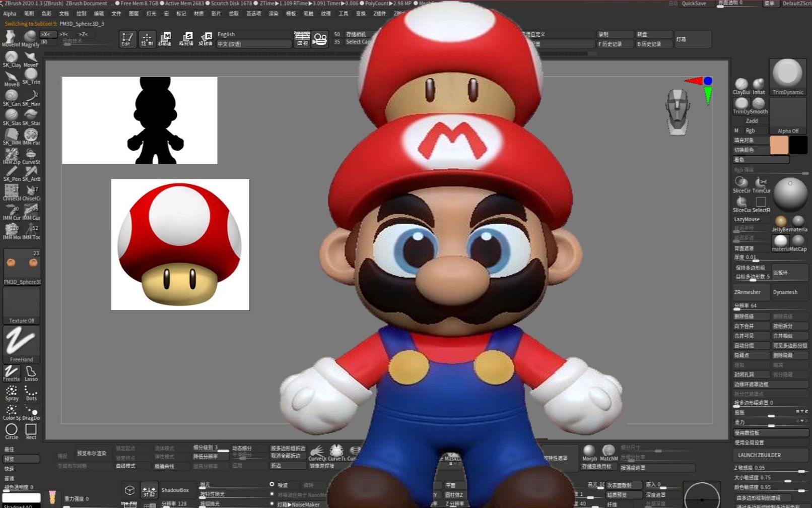Toggle Zadd sculpting mode
The width and height of the screenshot is (812, 508).
coord(751,120)
